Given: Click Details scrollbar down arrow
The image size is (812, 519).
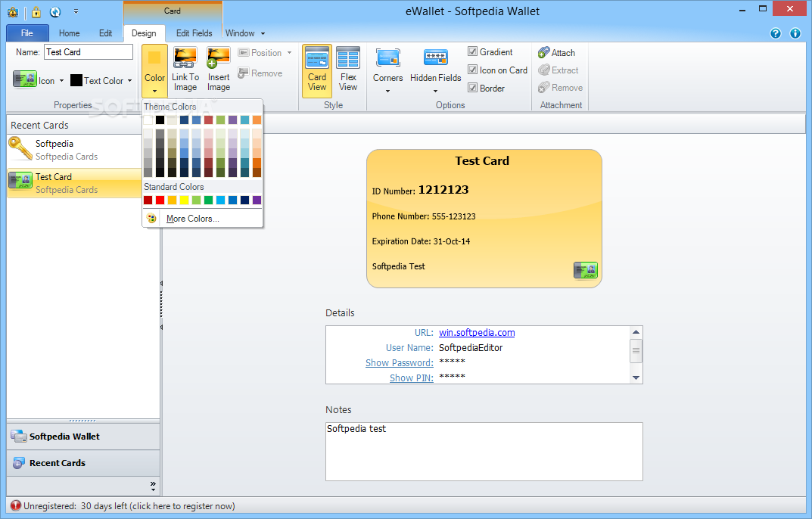Looking at the screenshot, I should click(x=636, y=378).
